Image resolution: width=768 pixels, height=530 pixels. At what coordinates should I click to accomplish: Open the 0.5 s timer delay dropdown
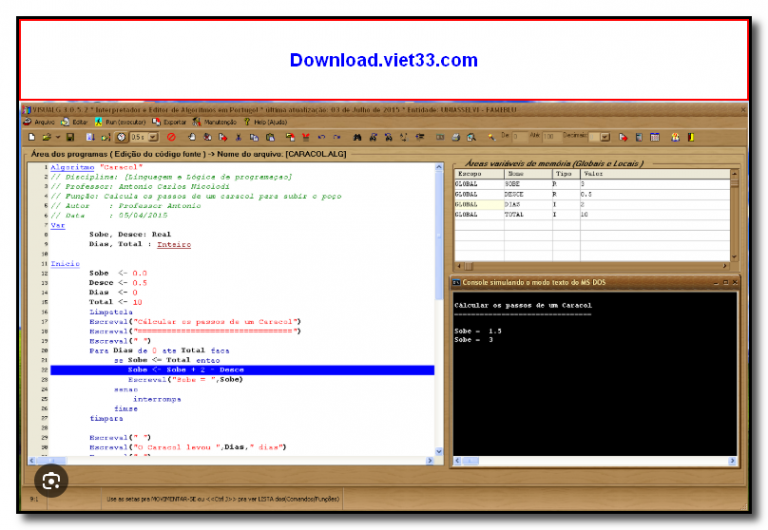pyautogui.click(x=155, y=136)
